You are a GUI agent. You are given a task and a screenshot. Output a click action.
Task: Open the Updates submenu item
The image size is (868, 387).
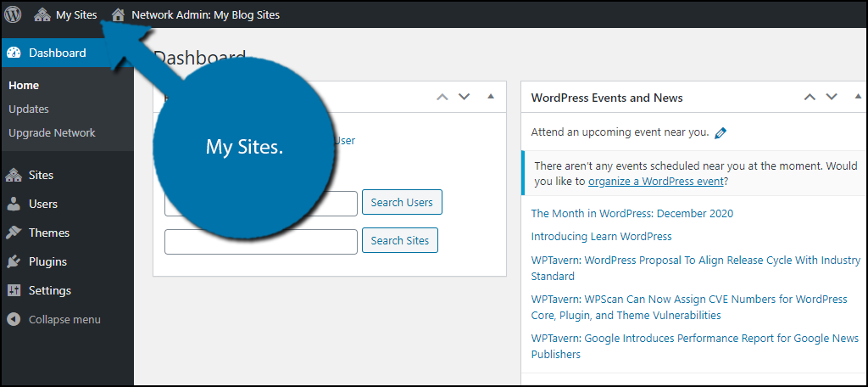click(29, 109)
